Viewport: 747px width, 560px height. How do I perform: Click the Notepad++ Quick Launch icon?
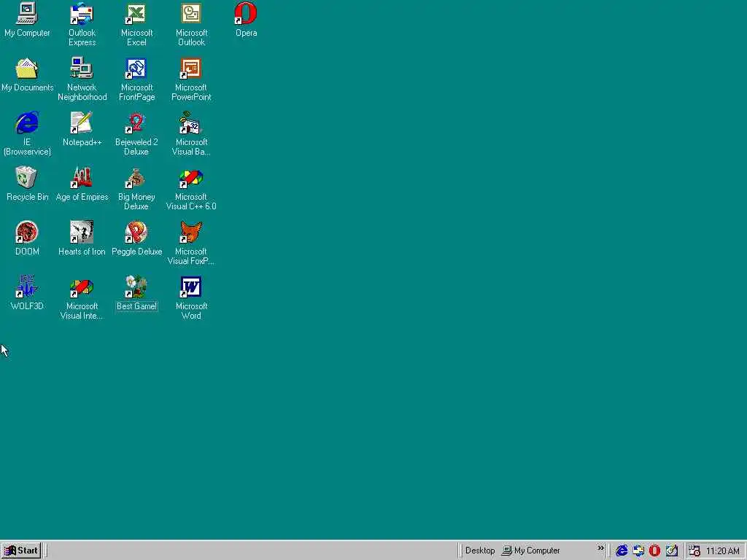[x=672, y=551]
